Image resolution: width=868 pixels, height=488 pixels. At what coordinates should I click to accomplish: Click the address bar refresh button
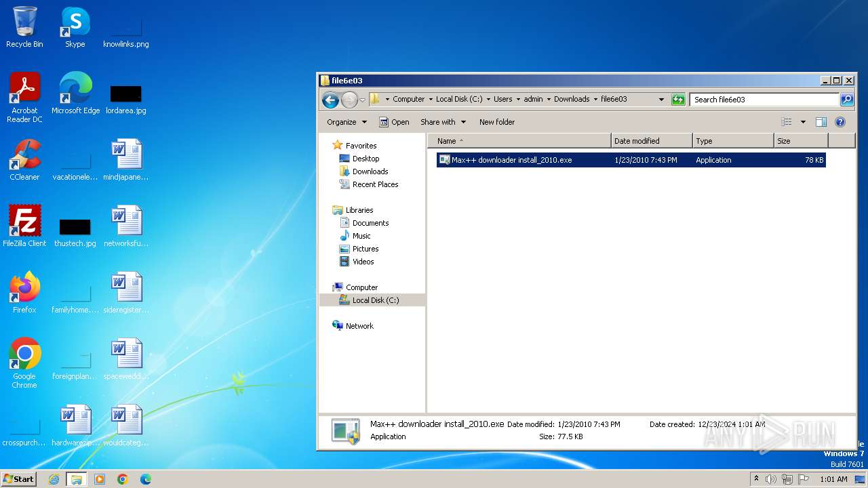pos(678,100)
